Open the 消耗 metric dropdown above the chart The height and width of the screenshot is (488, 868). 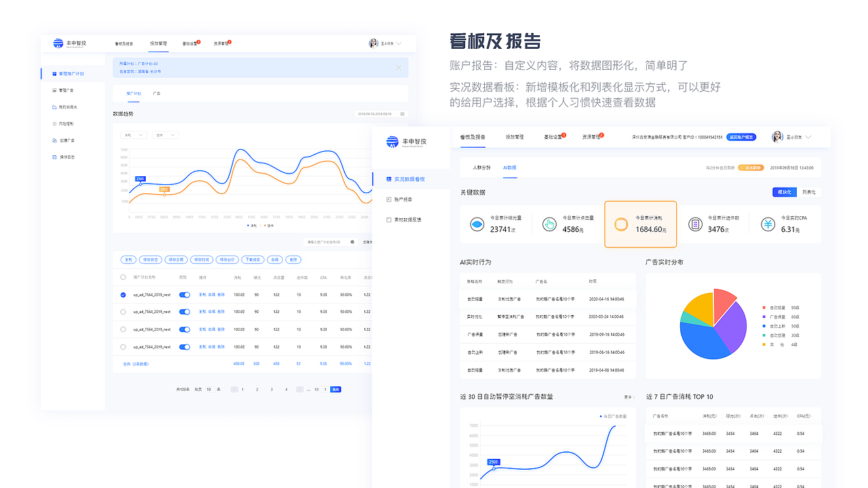pyautogui.click(x=134, y=135)
